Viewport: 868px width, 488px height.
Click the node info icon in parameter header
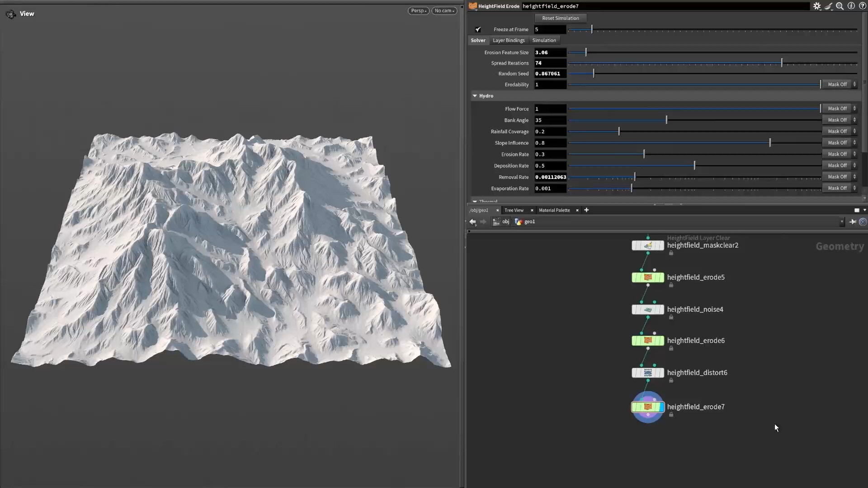tap(851, 6)
